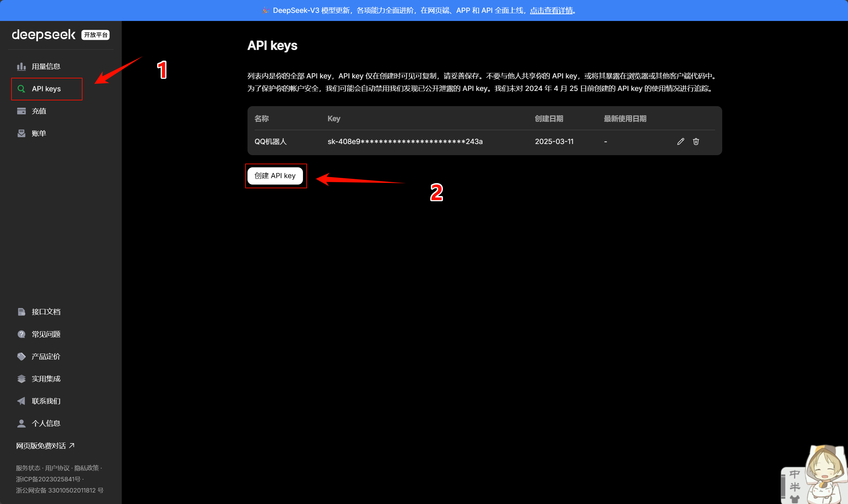Click the party popper icon in the banner
The width and height of the screenshot is (848, 504).
point(265,10)
